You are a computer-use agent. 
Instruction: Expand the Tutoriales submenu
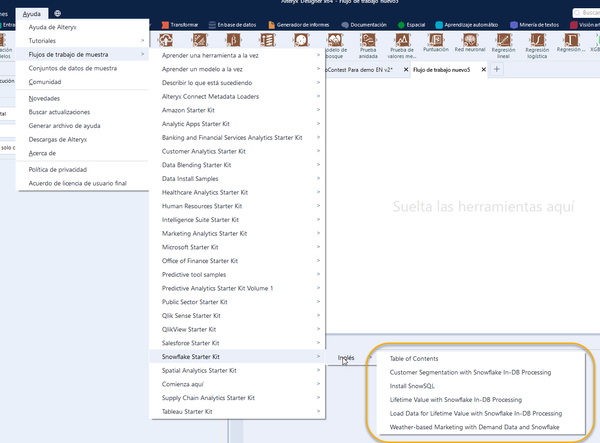click(x=83, y=41)
